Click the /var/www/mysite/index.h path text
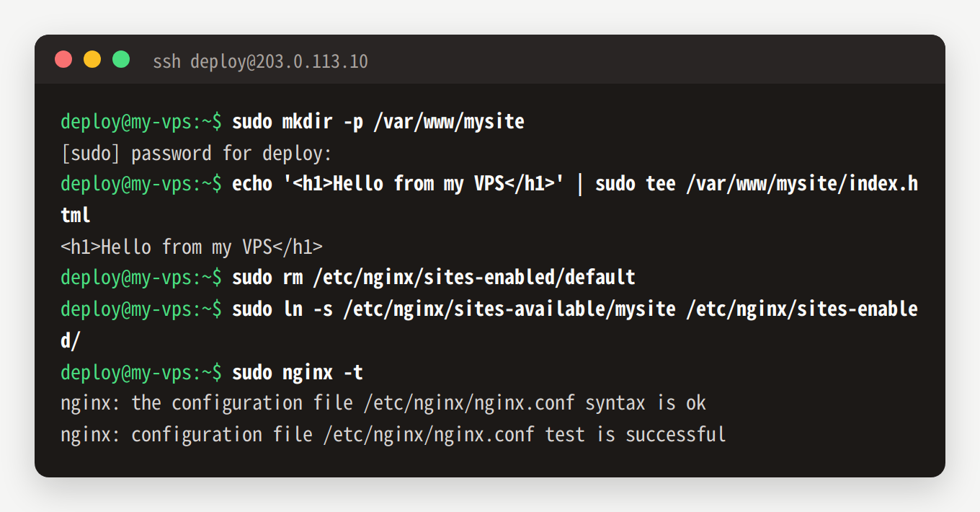 point(802,185)
